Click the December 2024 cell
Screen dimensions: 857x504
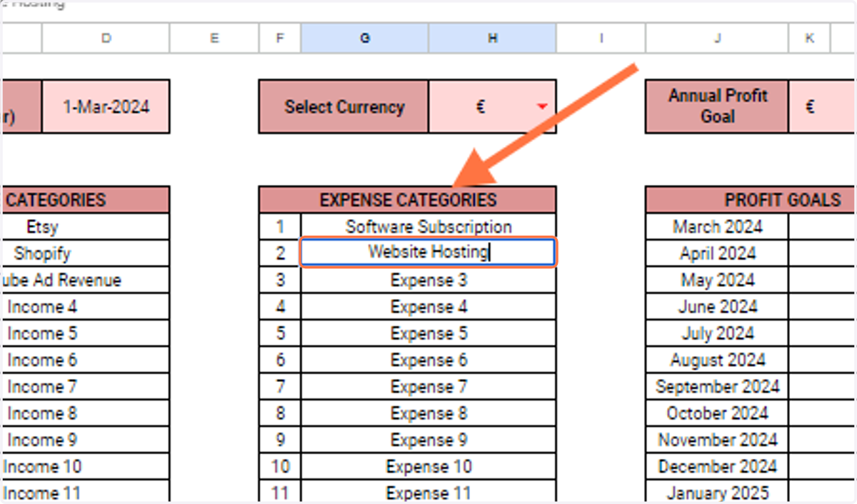pos(717,466)
